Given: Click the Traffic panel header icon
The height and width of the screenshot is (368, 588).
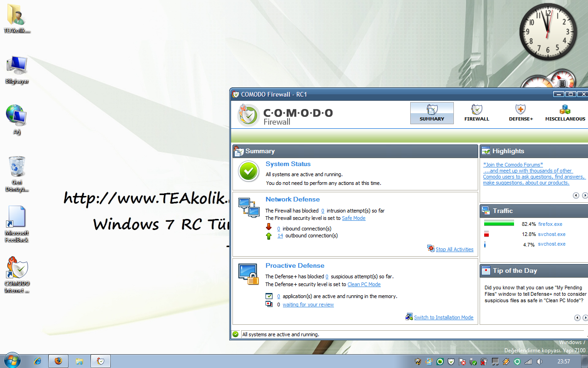Looking at the screenshot, I should tap(486, 211).
